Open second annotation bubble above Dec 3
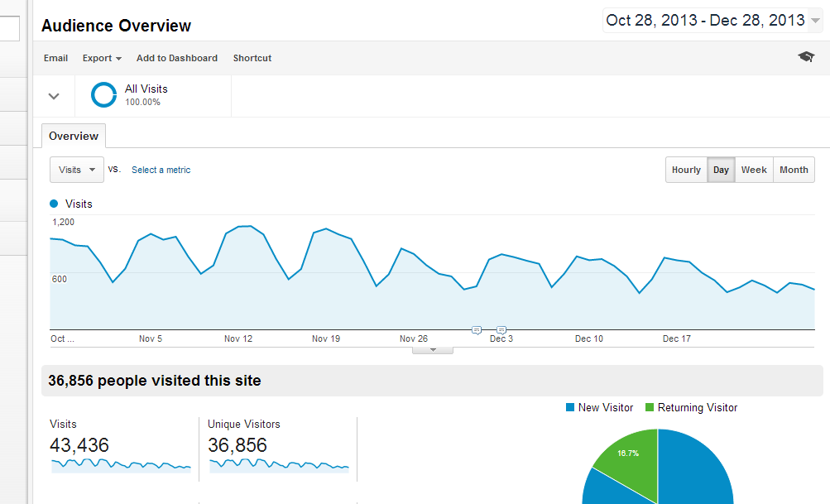The width and height of the screenshot is (830, 504). [x=501, y=330]
